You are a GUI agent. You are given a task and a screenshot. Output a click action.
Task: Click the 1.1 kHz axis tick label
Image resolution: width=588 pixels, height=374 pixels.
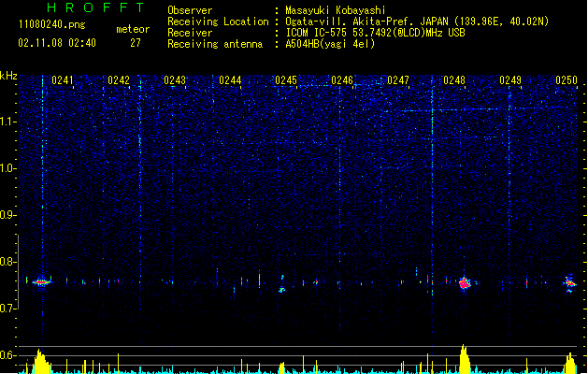pos(8,122)
